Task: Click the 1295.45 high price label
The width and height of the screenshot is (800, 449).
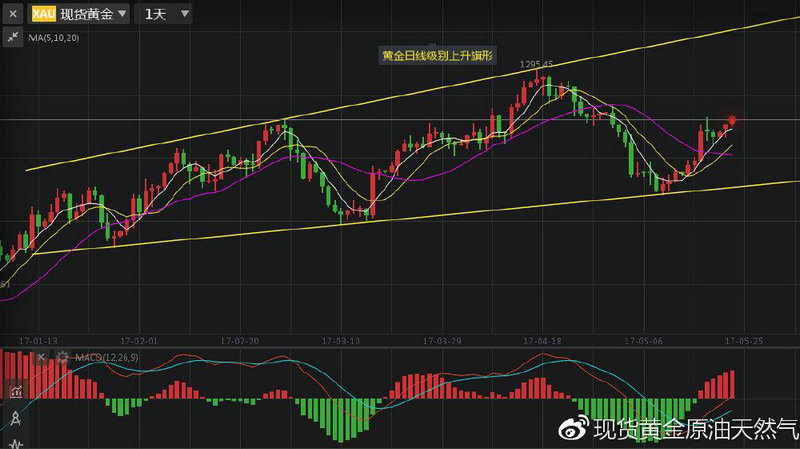Action: pyautogui.click(x=536, y=64)
